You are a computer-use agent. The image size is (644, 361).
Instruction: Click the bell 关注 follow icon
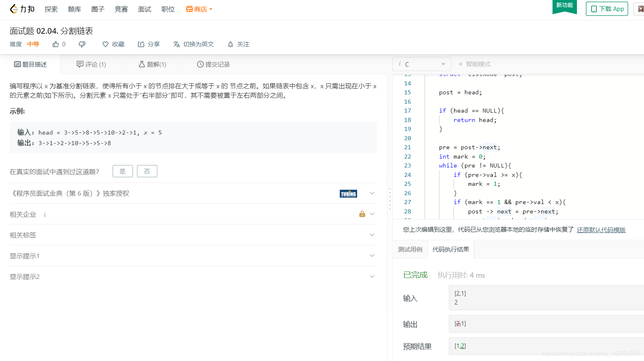(231, 44)
